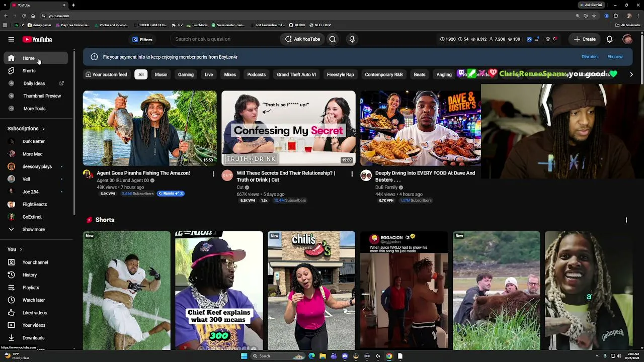Screen dimensions: 644x362
Task: Start voice search with the microphone
Action: click(x=352, y=39)
